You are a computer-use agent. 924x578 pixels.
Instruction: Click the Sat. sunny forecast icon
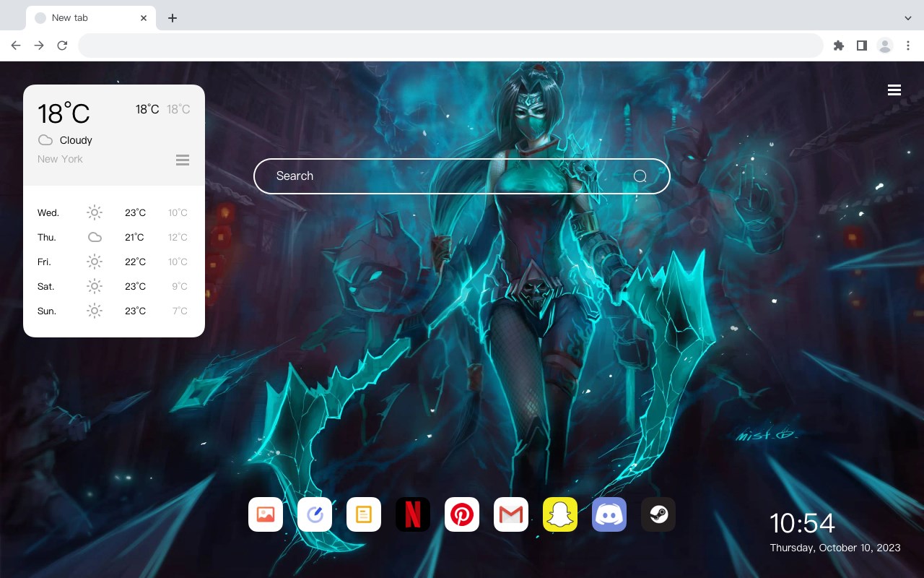tap(95, 286)
